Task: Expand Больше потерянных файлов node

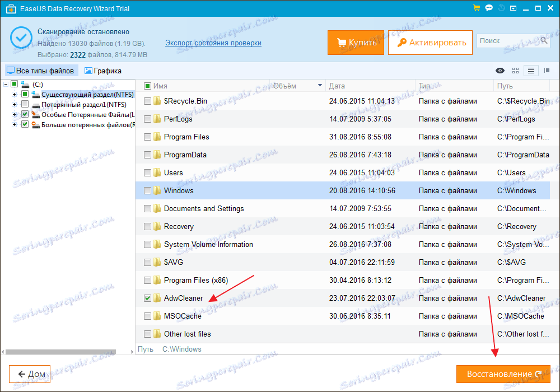Action: tap(15, 124)
